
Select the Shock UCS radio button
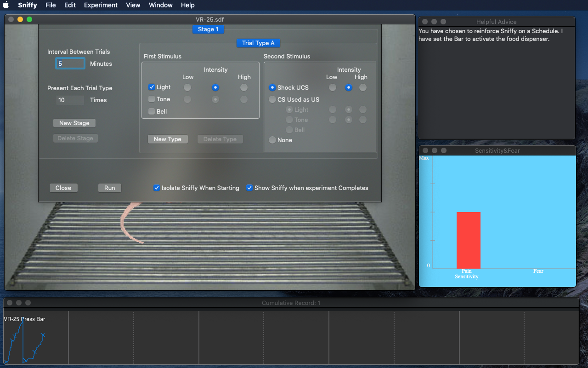[x=272, y=87]
